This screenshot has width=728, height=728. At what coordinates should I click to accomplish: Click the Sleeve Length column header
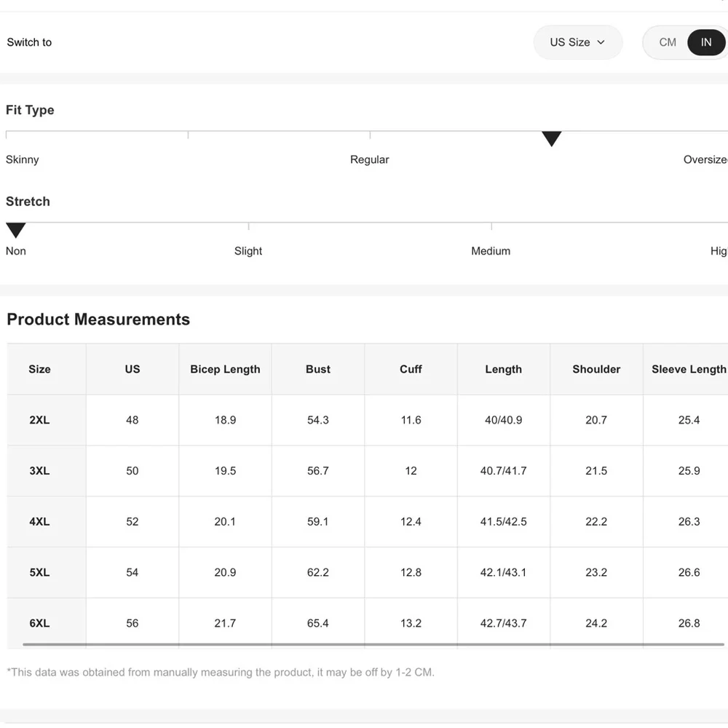point(688,369)
